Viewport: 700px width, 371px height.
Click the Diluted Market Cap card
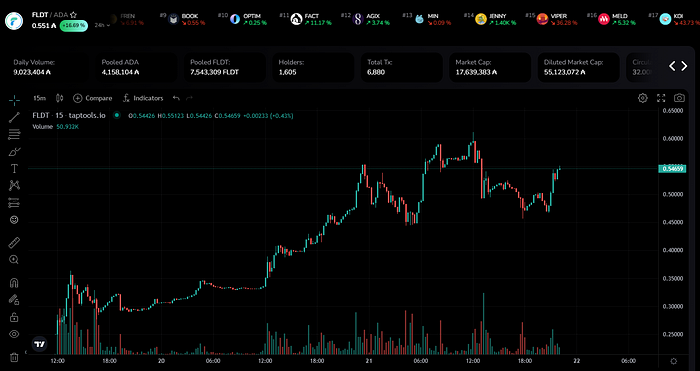pos(579,67)
